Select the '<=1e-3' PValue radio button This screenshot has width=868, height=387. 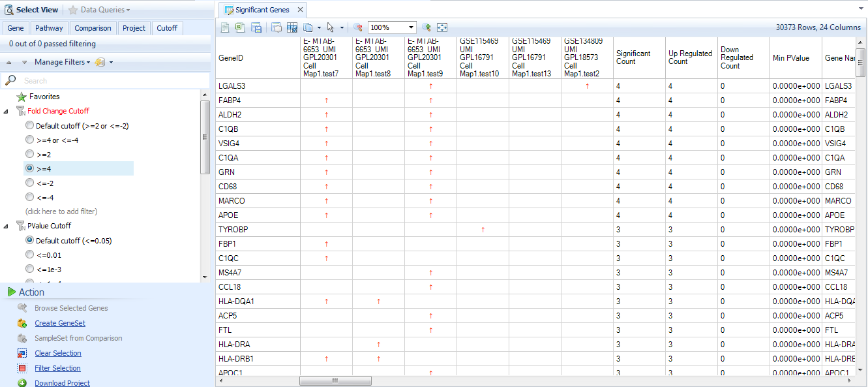click(29, 269)
